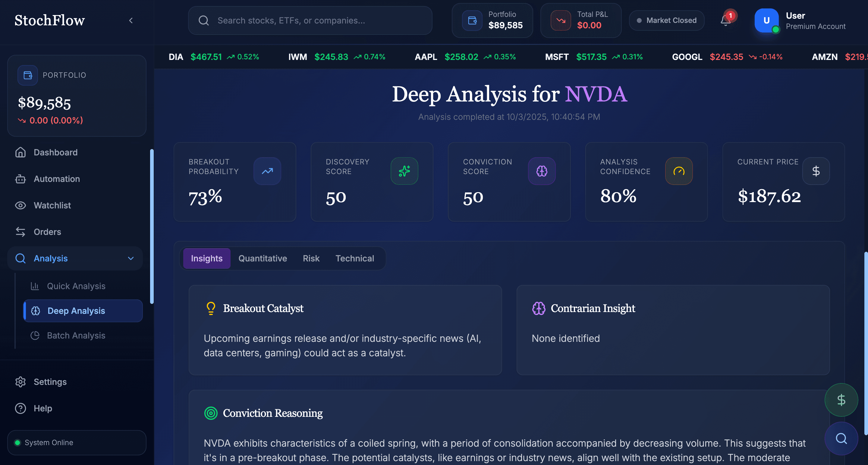The image size is (868, 465).
Task: Click the Discovery Score sparkle icon
Action: click(x=404, y=171)
